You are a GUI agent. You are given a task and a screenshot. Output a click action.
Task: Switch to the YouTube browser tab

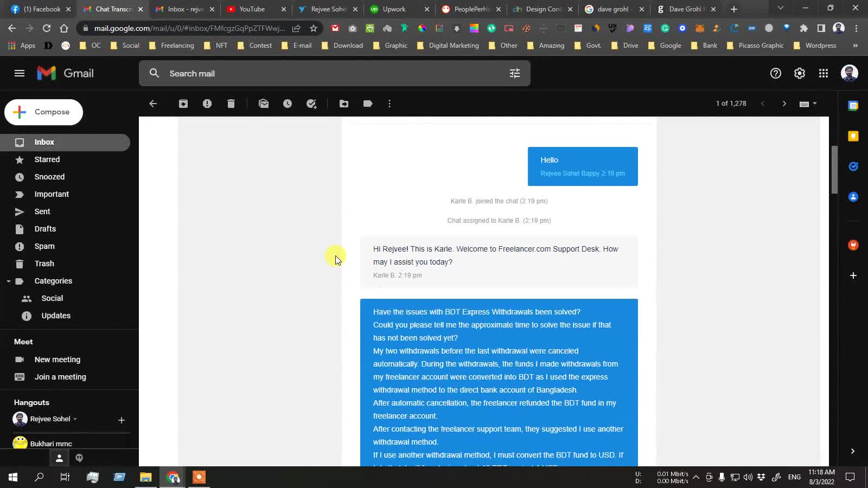[252, 9]
